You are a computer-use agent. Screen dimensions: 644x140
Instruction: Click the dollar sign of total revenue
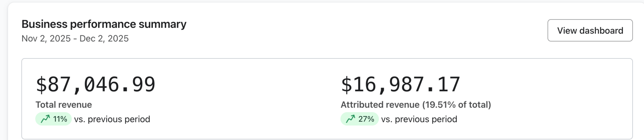coord(41,85)
